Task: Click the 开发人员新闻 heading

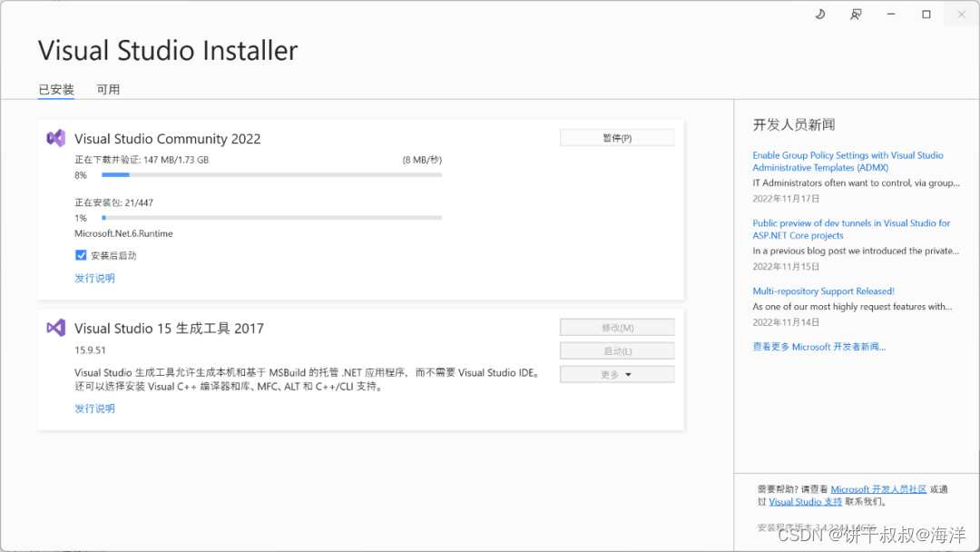Action: tap(794, 125)
